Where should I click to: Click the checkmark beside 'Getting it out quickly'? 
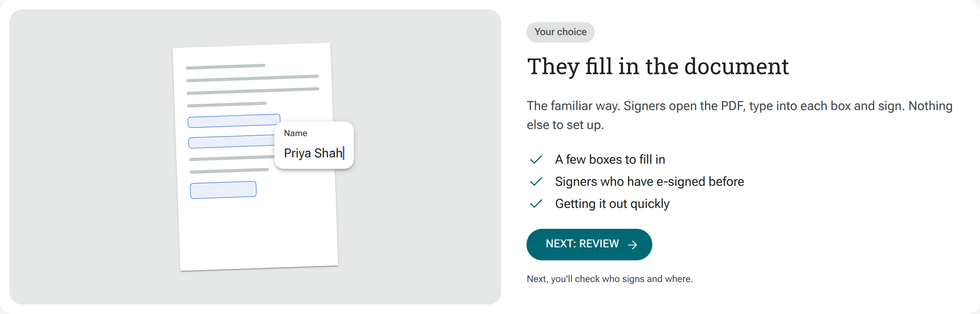[536, 204]
